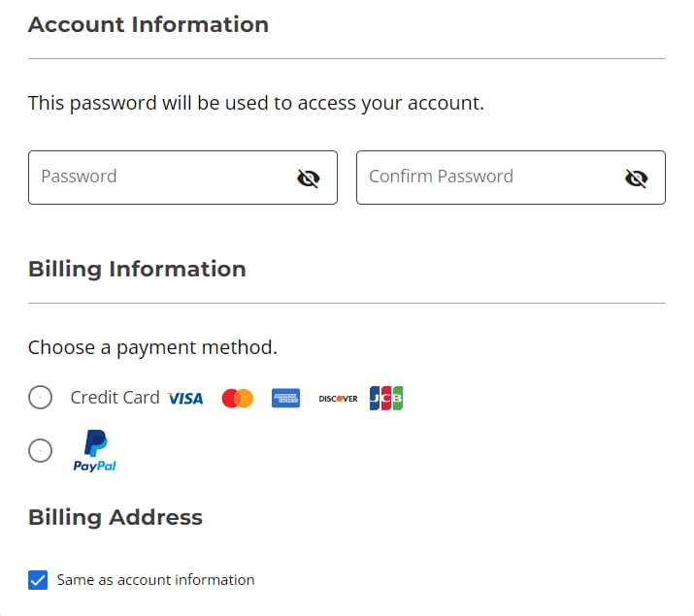694x616 pixels.
Task: Click the Billing Information heading
Action: [x=137, y=269]
